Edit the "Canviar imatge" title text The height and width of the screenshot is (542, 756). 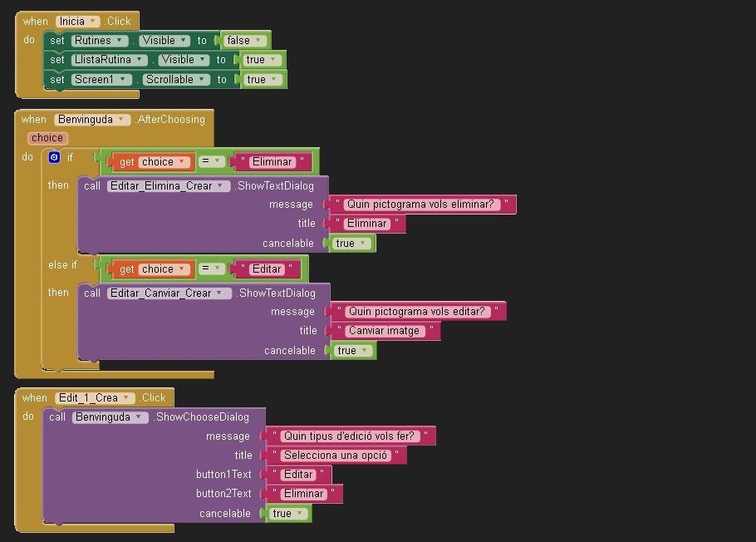point(386,331)
